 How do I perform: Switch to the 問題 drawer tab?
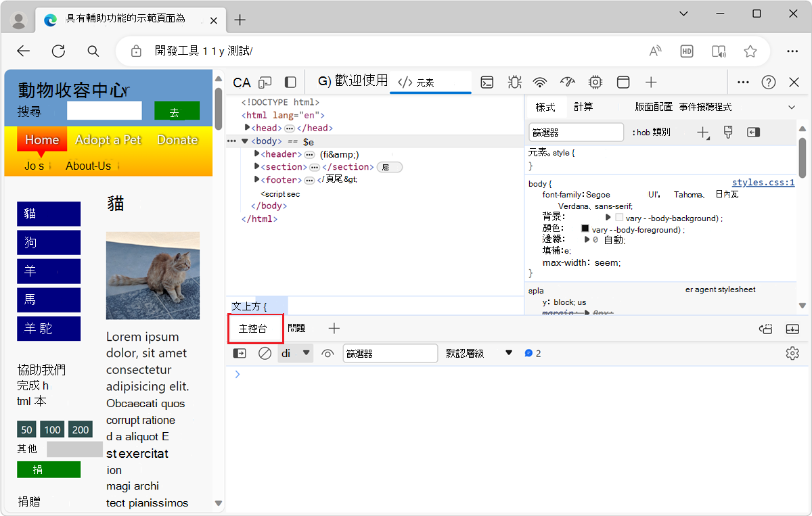pos(296,328)
